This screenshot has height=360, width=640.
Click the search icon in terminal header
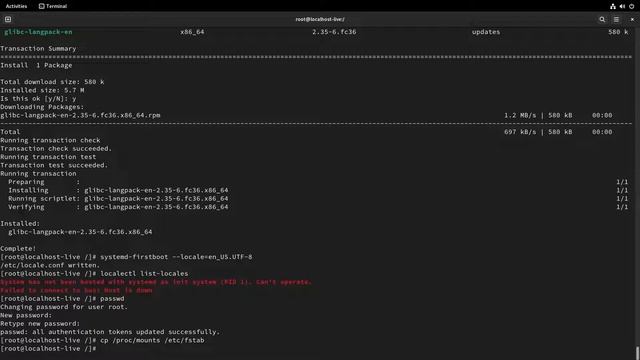pyautogui.click(x=602, y=19)
